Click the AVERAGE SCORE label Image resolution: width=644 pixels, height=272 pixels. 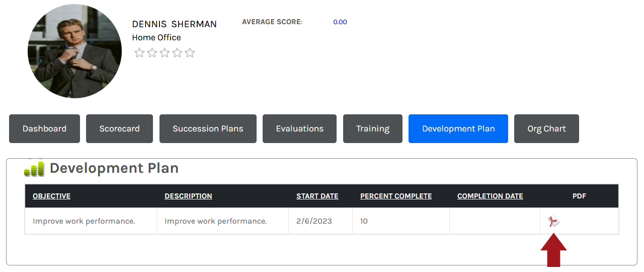click(x=272, y=22)
